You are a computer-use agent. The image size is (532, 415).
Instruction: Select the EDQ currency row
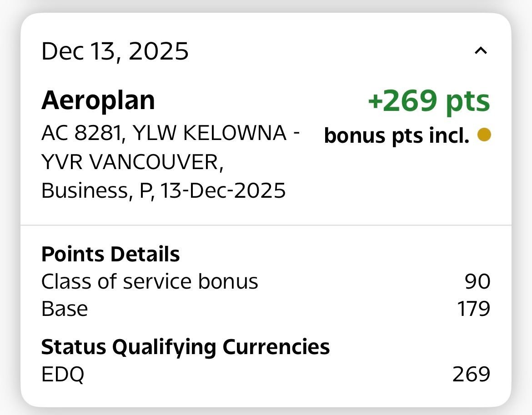click(62, 373)
